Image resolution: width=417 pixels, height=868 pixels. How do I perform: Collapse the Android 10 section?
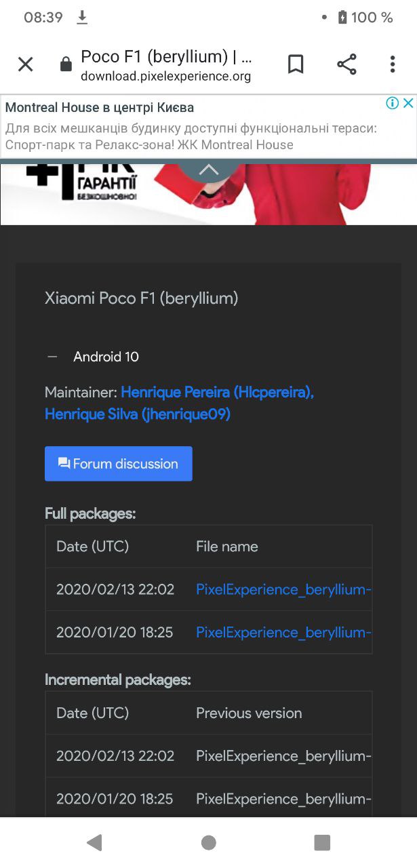point(53,357)
